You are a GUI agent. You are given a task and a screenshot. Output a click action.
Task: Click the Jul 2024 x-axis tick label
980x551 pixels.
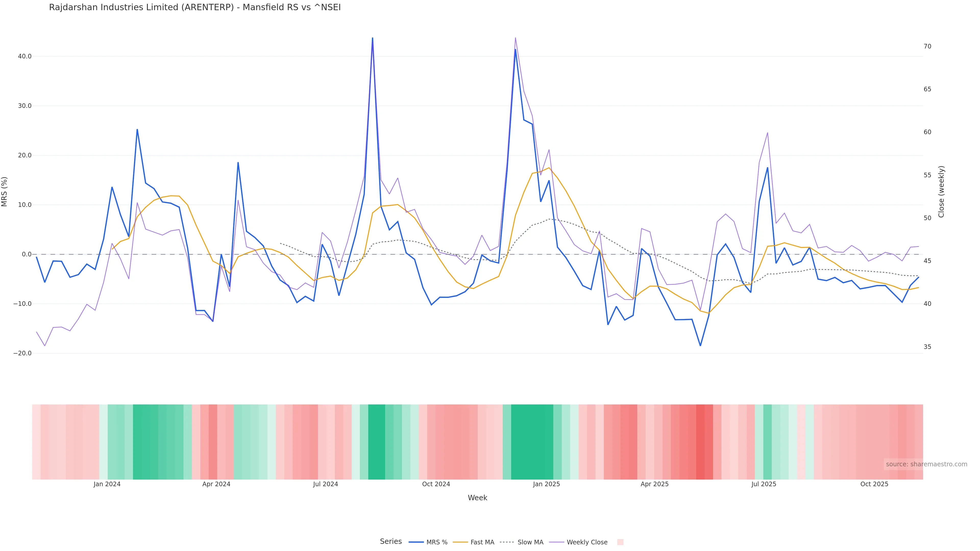tap(326, 484)
